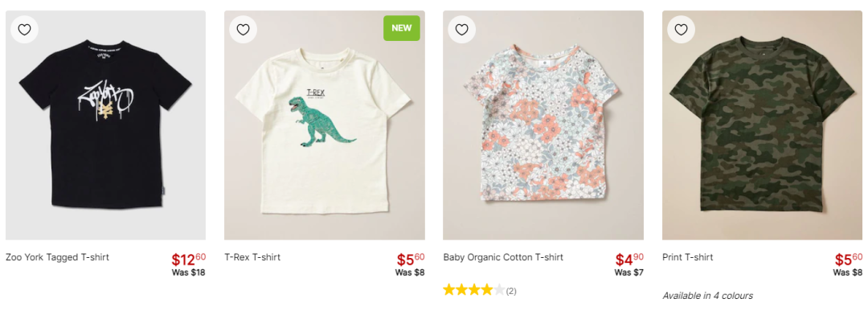Open the floral Baby Organic Cotton image
868x315 pixels.
pyautogui.click(x=543, y=125)
